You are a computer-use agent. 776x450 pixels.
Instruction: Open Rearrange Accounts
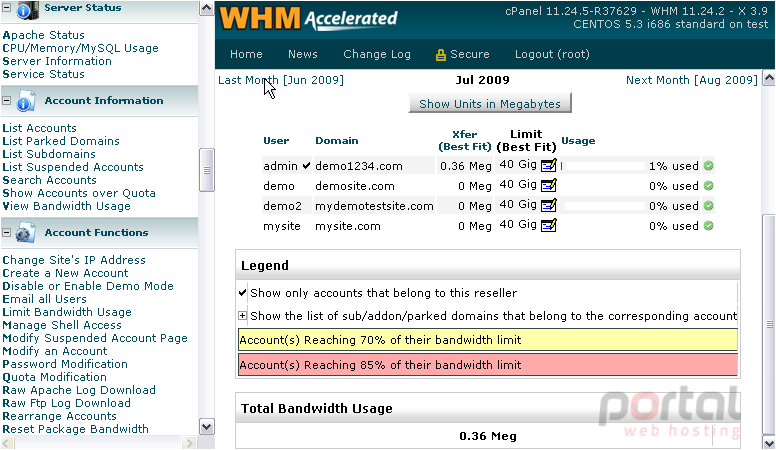pos(60,416)
